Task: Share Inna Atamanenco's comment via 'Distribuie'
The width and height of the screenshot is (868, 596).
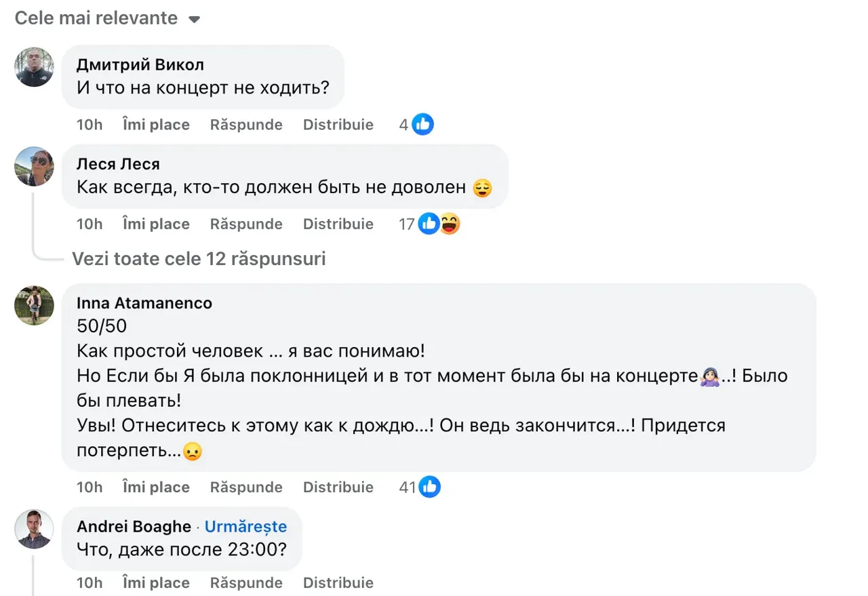Action: [x=338, y=487]
